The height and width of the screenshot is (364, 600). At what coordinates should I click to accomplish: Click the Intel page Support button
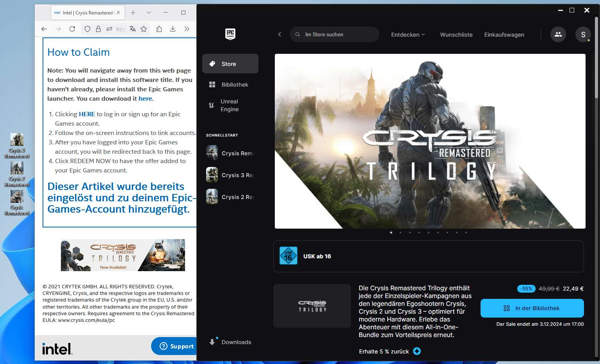174,346
